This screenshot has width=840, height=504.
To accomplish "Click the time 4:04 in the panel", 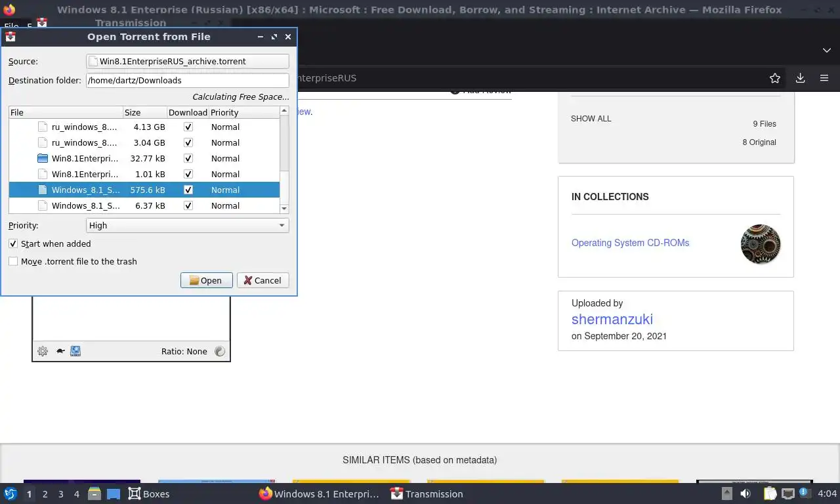I will (x=828, y=493).
